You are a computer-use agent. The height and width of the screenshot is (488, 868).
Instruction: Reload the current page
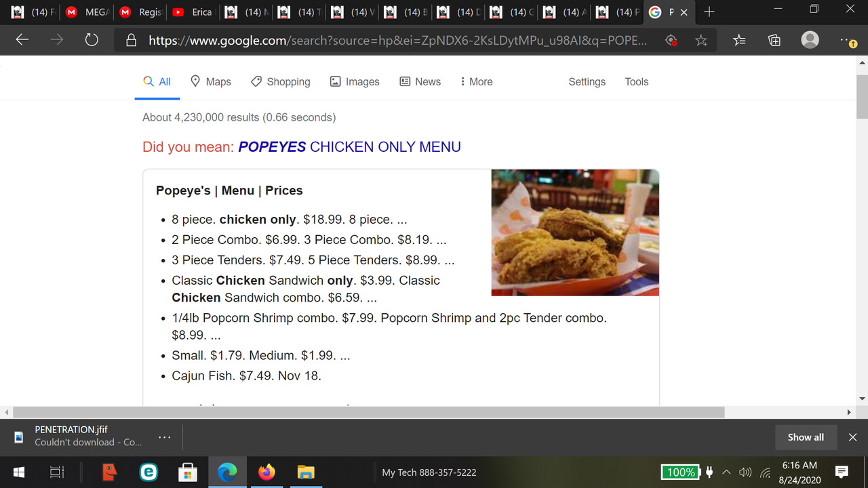pos(92,40)
